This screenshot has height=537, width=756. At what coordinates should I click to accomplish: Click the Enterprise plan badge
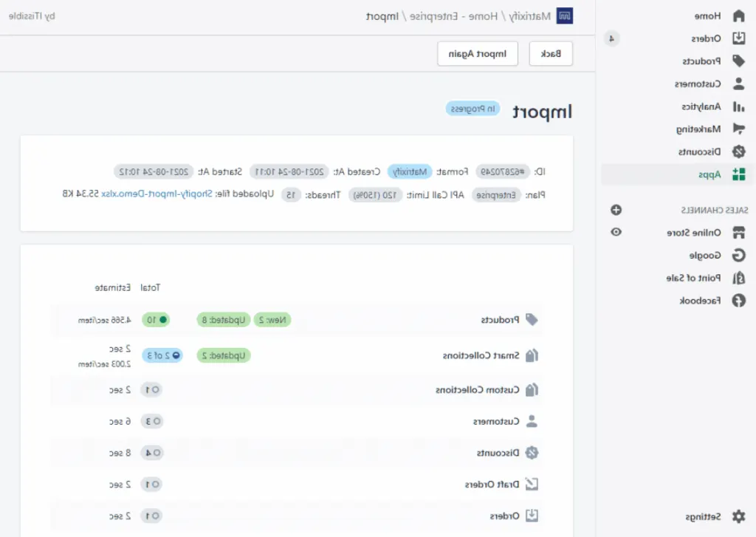[x=496, y=195]
